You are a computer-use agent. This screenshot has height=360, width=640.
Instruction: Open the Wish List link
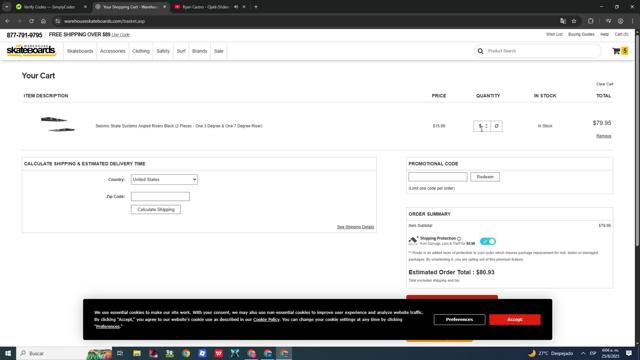(554, 34)
